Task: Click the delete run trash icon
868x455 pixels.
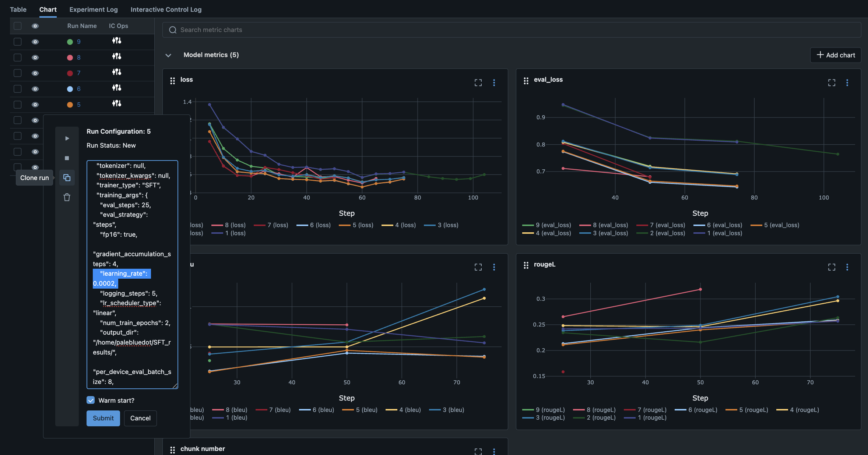Action: pyautogui.click(x=67, y=197)
